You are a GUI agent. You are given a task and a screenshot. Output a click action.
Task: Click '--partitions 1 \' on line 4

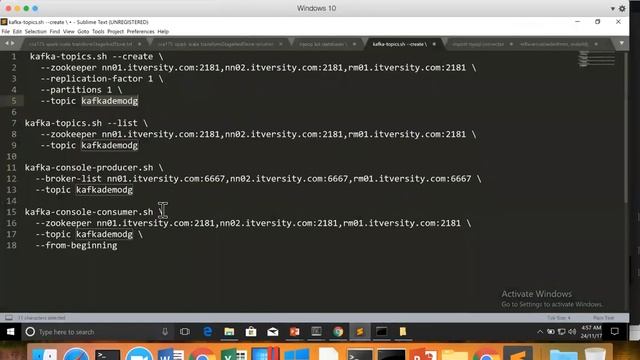[81, 89]
